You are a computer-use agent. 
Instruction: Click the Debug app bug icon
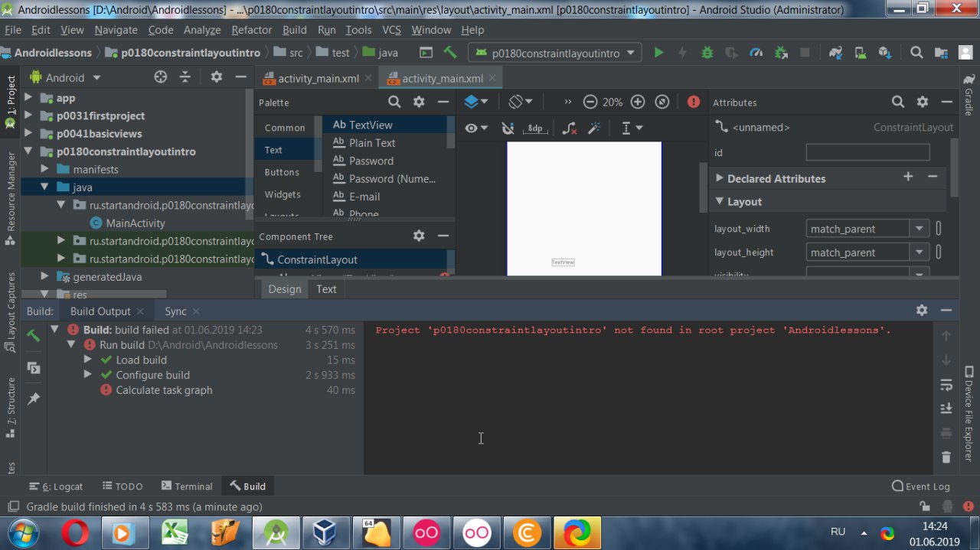[707, 53]
